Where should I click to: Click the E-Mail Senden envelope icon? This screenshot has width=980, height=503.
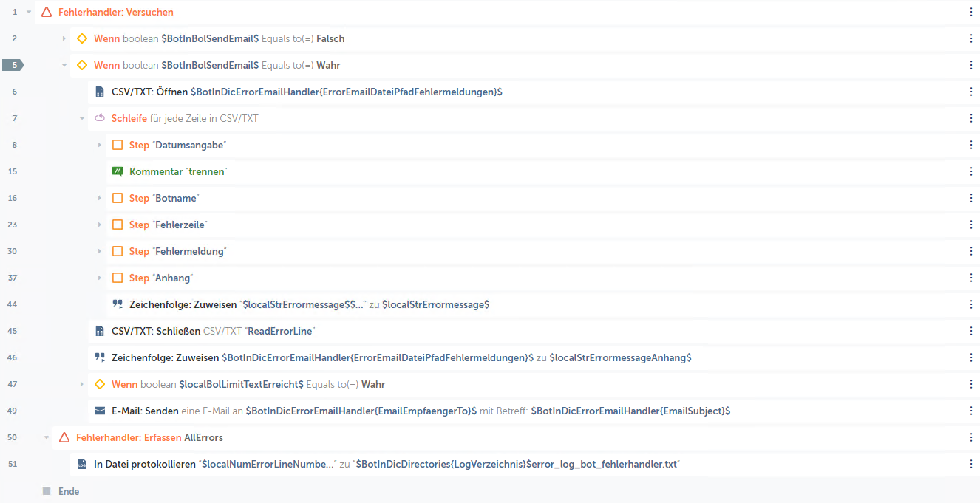[x=100, y=411]
